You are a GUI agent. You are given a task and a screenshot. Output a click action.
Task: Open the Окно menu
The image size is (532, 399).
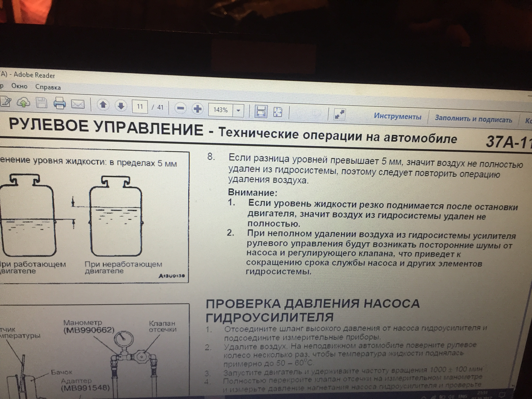pyautogui.click(x=19, y=86)
